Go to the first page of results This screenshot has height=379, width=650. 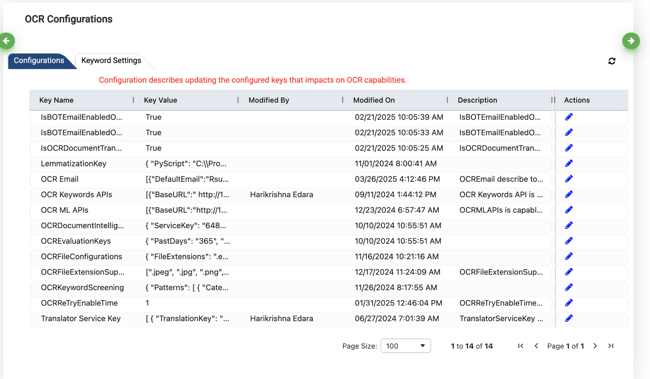pyautogui.click(x=521, y=346)
